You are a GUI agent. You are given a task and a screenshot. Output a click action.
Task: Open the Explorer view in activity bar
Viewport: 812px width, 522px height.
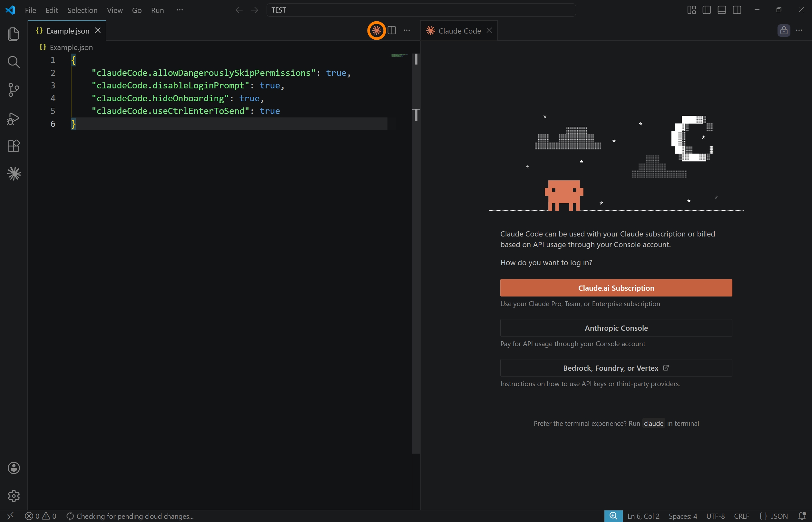14,34
